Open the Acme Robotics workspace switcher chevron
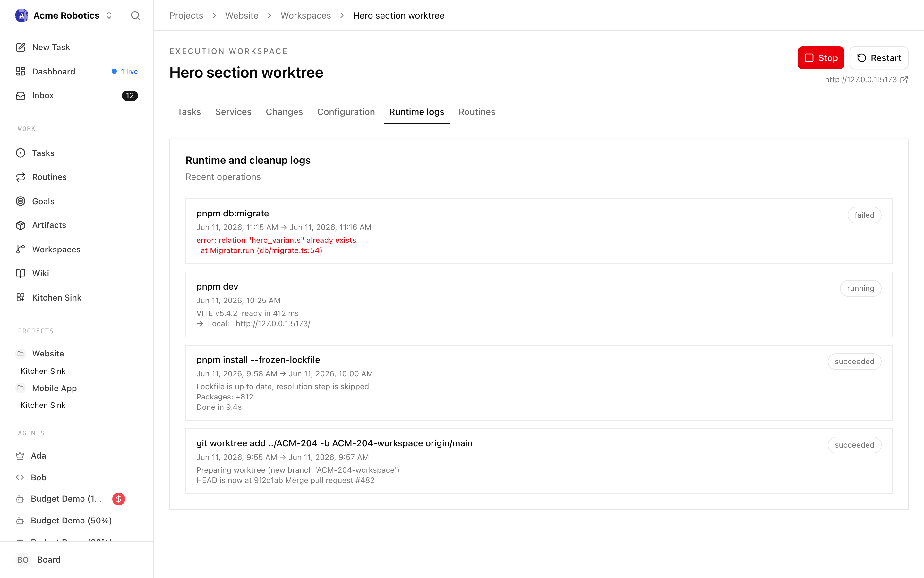This screenshot has height=578, width=924. [x=109, y=16]
